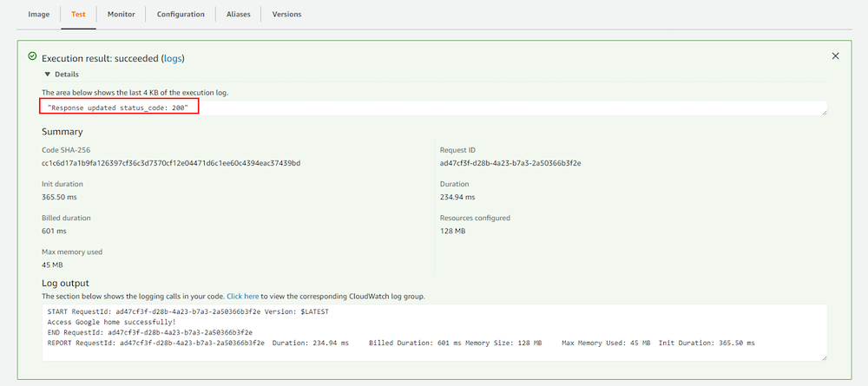868x386 pixels.
Task: Open the Monitor tab
Action: 122,15
